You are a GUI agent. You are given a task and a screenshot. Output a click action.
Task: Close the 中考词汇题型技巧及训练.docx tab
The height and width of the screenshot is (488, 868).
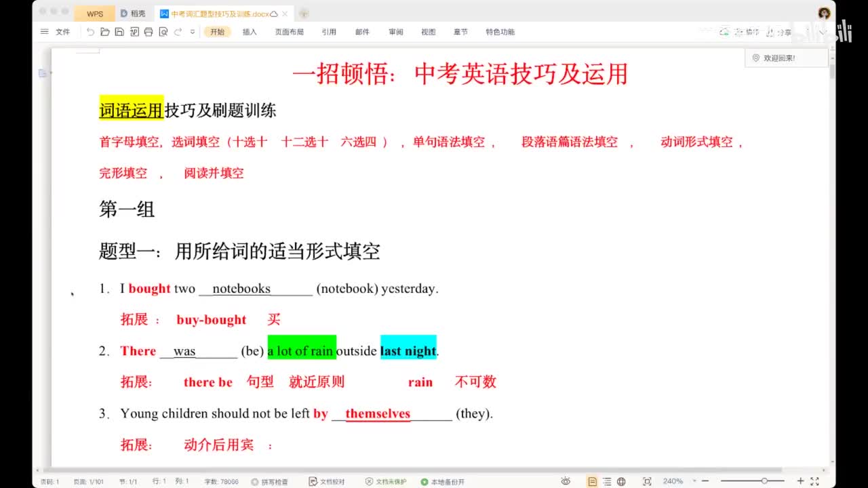(x=283, y=14)
